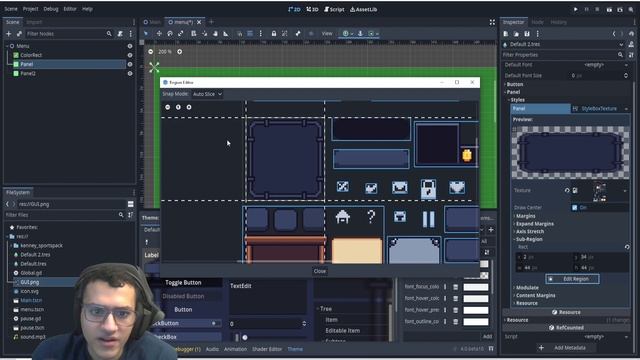Viewport: 640px width, 360px height.
Task: Open the StyleBoxTexture dropdown arrow
Action: click(626, 109)
